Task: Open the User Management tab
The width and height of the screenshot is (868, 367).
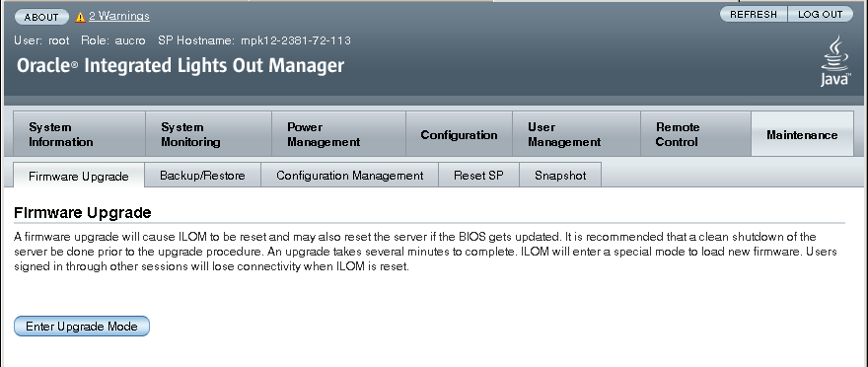Action: click(x=576, y=134)
